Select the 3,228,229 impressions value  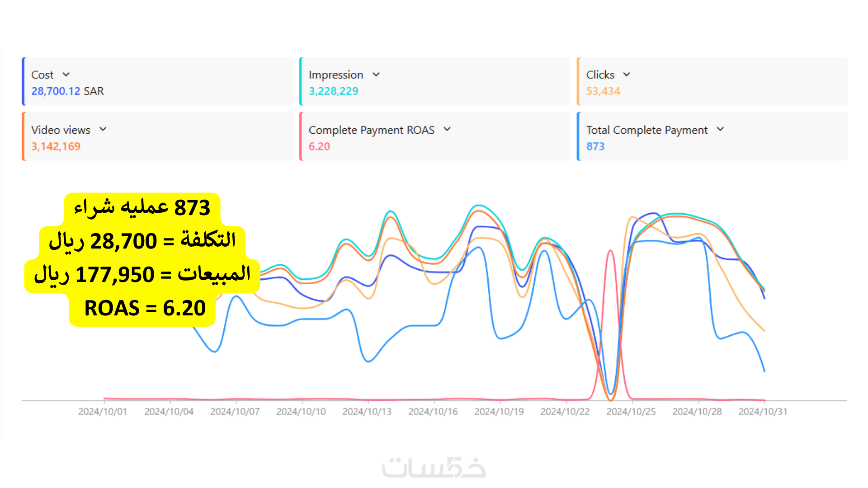pos(333,91)
